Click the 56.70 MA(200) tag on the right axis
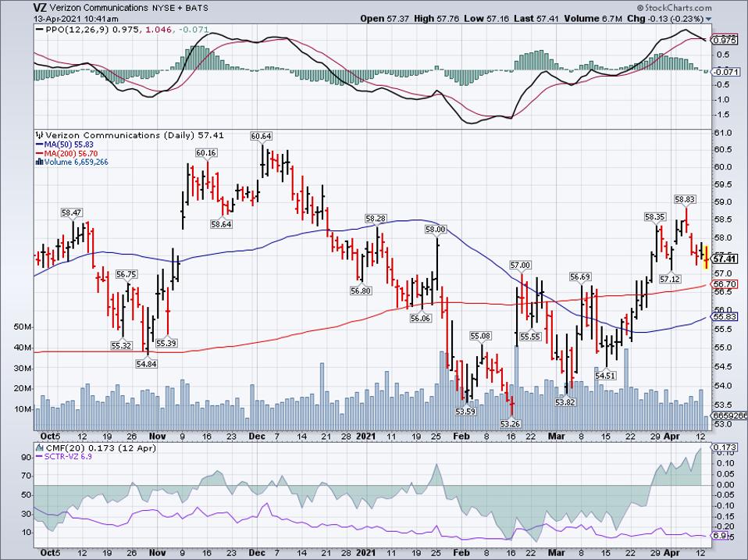The image size is (748, 560). 724,284
